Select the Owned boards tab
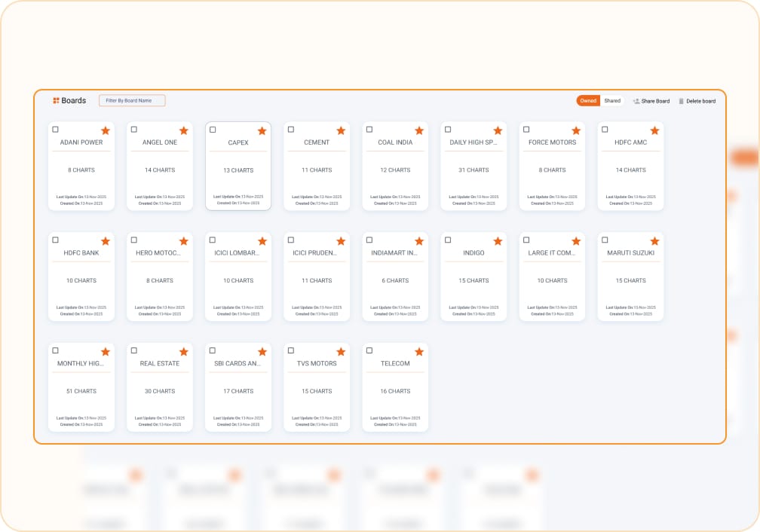Image resolution: width=760 pixels, height=532 pixels. pyautogui.click(x=588, y=101)
